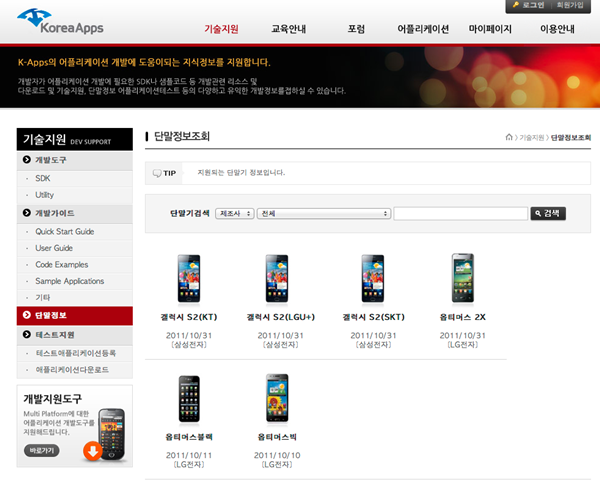The width and height of the screenshot is (600, 483).
Task: Click the TIP speech bubble icon
Action: click(157, 173)
